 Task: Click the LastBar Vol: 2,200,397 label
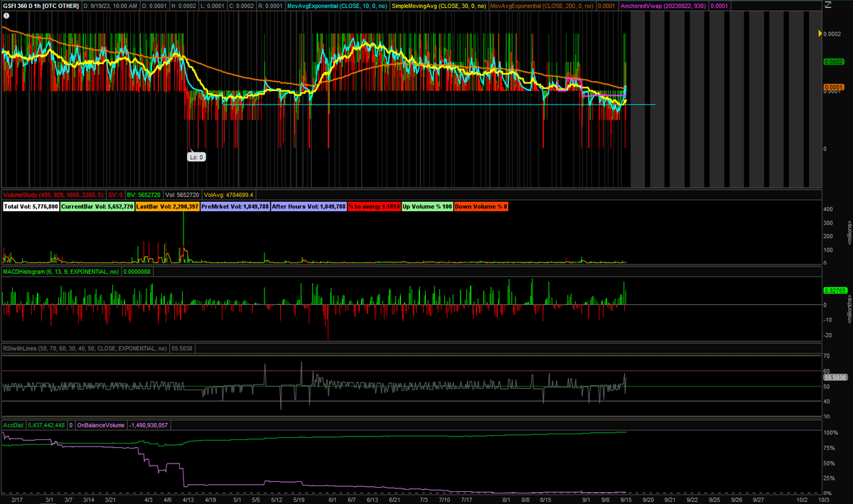pos(166,206)
